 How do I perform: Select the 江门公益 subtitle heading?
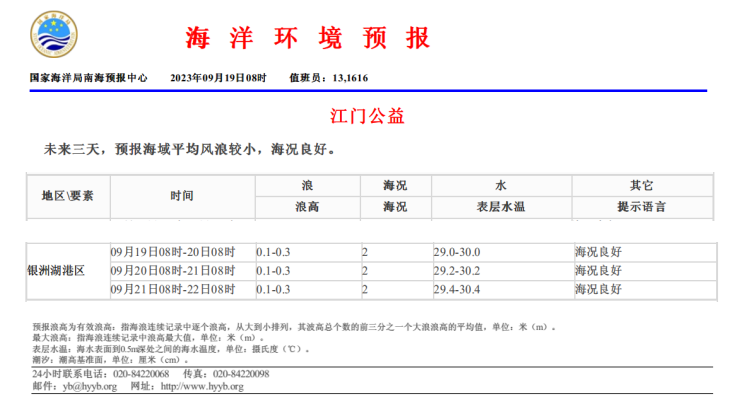(x=367, y=116)
